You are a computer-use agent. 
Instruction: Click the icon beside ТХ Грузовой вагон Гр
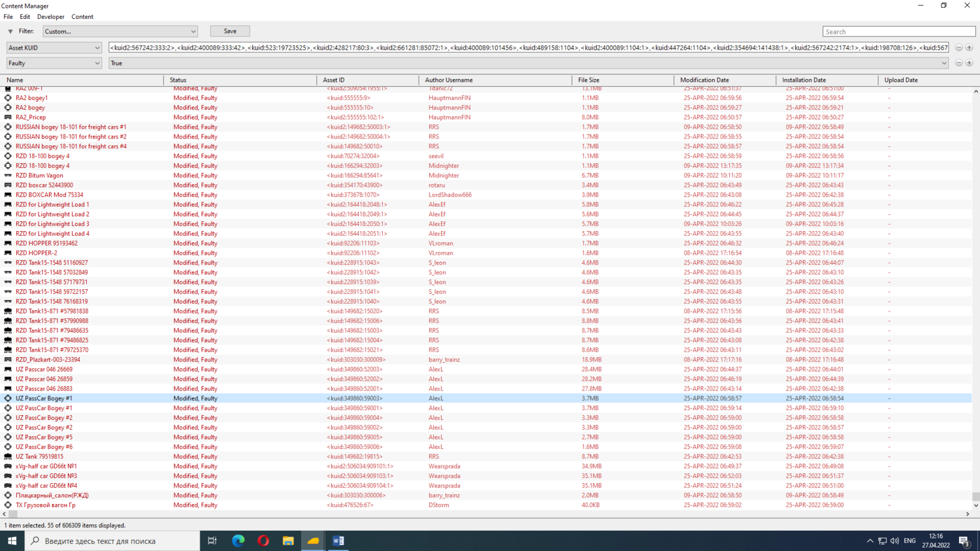[x=8, y=505]
